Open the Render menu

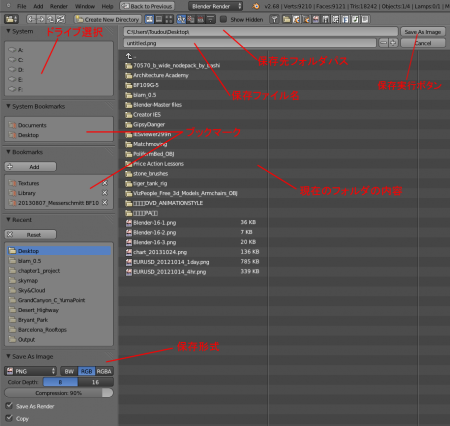click(59, 6)
